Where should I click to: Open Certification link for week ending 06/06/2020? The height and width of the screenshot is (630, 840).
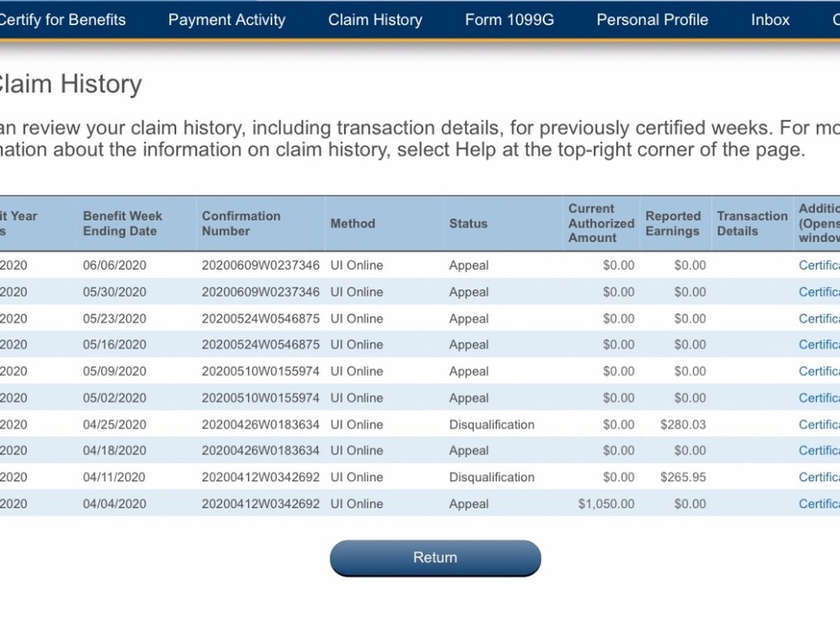[x=819, y=265]
